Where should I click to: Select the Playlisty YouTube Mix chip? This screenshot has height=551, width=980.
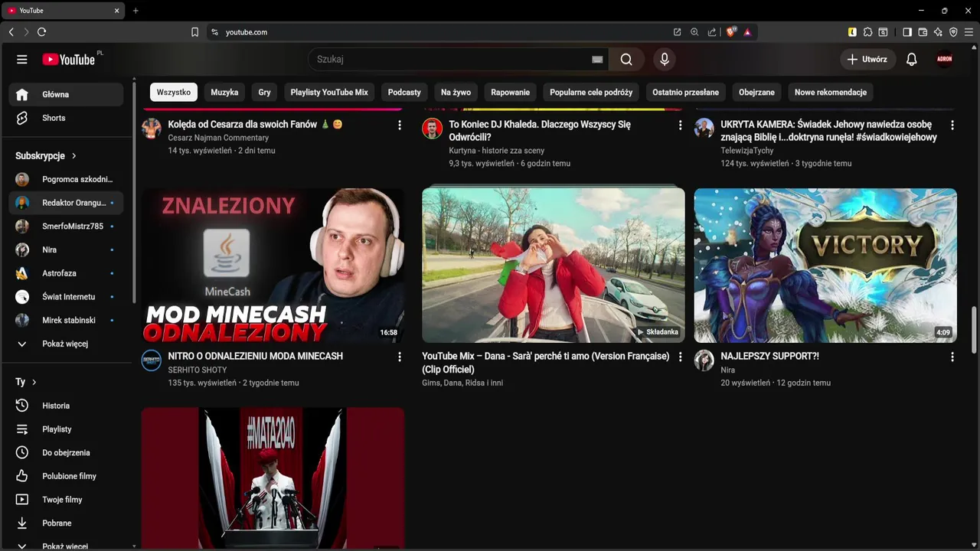pos(329,92)
